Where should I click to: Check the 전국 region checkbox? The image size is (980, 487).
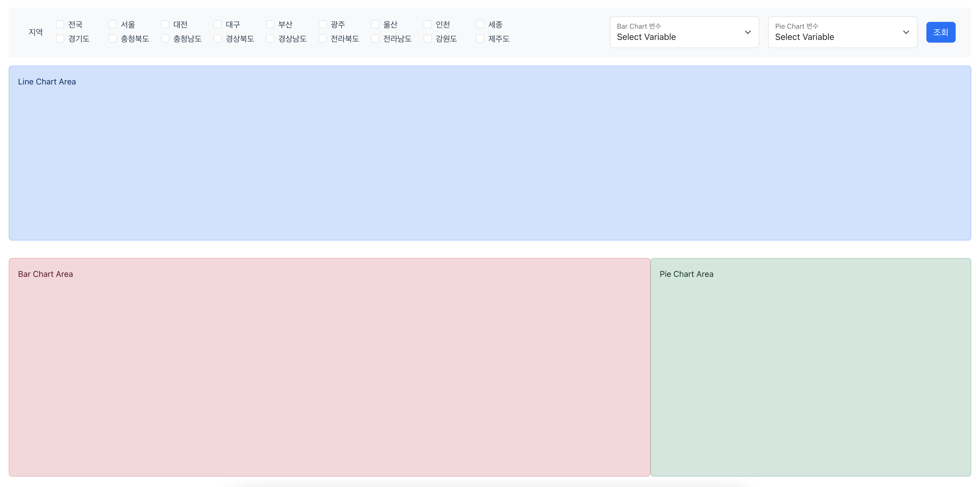pos(60,25)
